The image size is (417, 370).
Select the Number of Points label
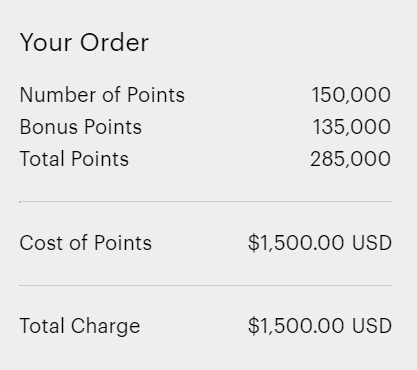click(x=102, y=95)
